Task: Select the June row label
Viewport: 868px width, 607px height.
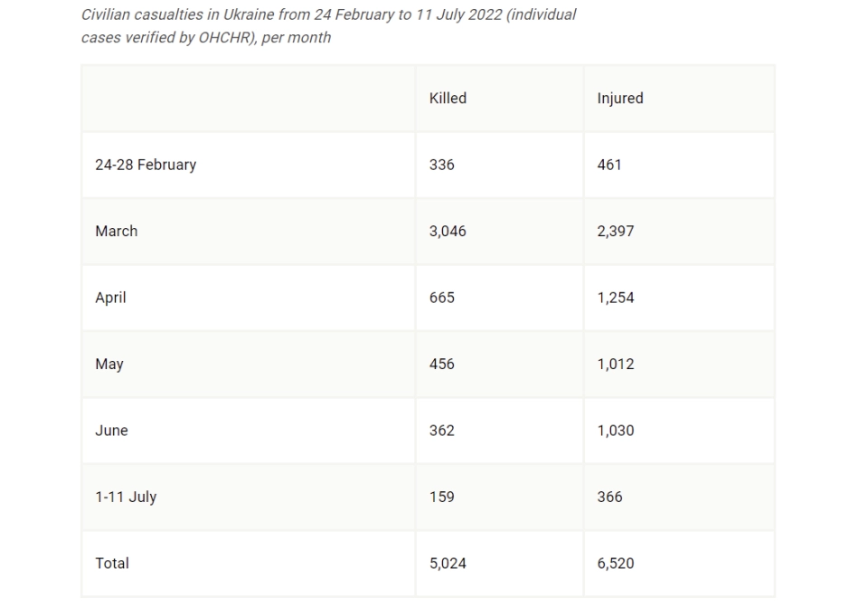Action: coord(111,431)
